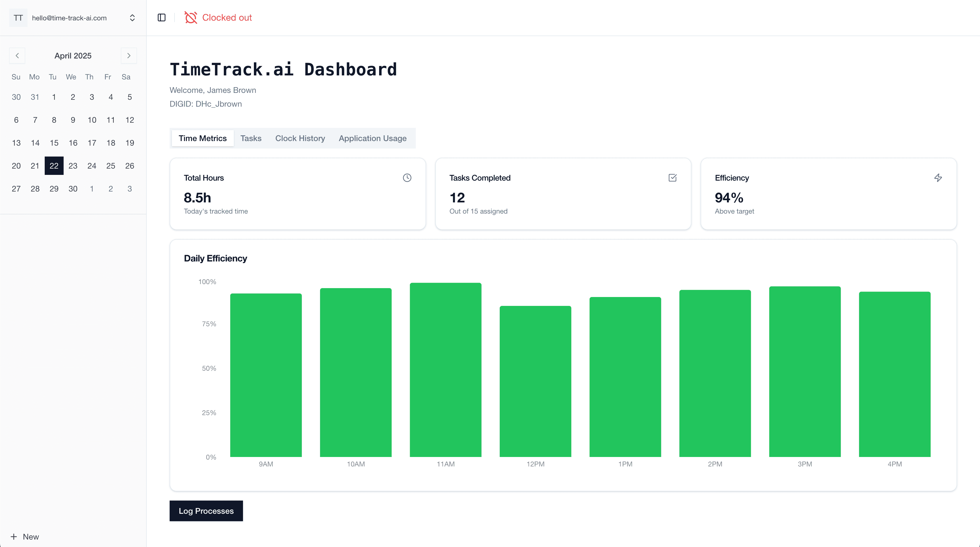980x547 pixels.
Task: Open the Clock History tab
Action: (300, 138)
